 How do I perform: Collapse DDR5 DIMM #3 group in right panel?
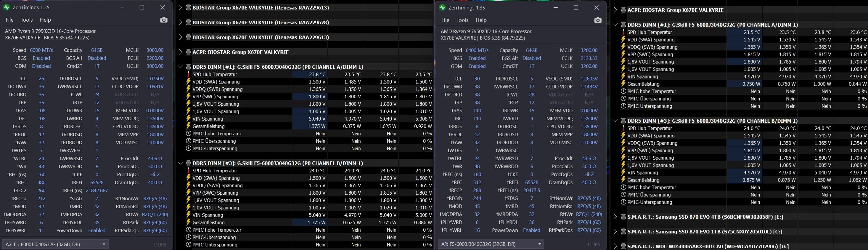(615, 121)
